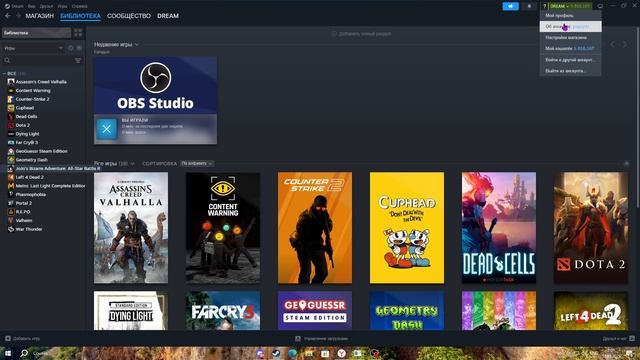This screenshot has width=640, height=360.
Task: Open Counter-Strike 2 game cover
Action: (315, 228)
